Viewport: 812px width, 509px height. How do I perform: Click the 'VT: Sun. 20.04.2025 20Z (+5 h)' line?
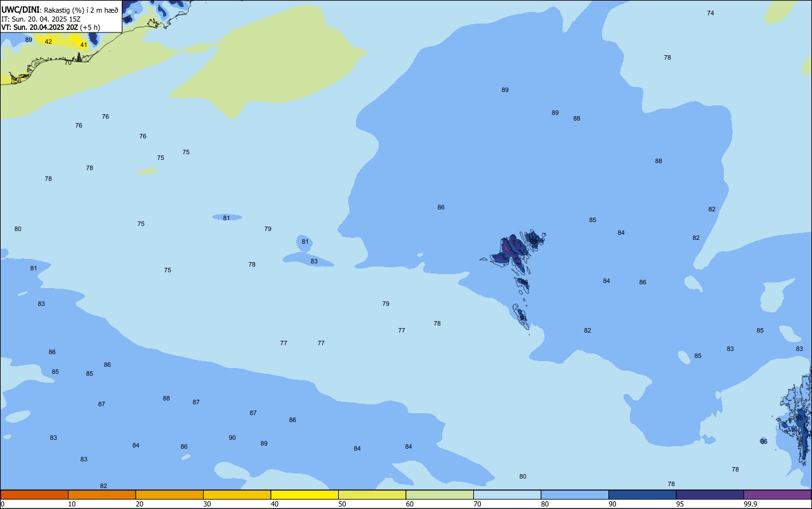click(x=51, y=27)
